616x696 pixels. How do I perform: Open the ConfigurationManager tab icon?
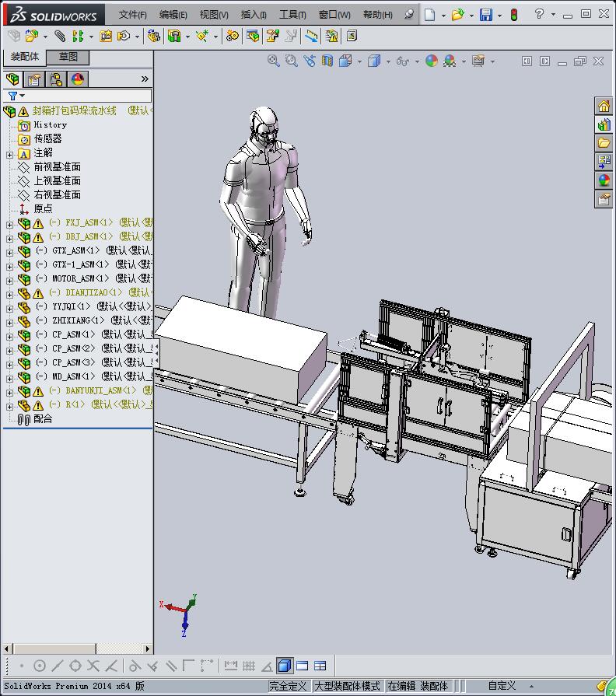tap(56, 79)
